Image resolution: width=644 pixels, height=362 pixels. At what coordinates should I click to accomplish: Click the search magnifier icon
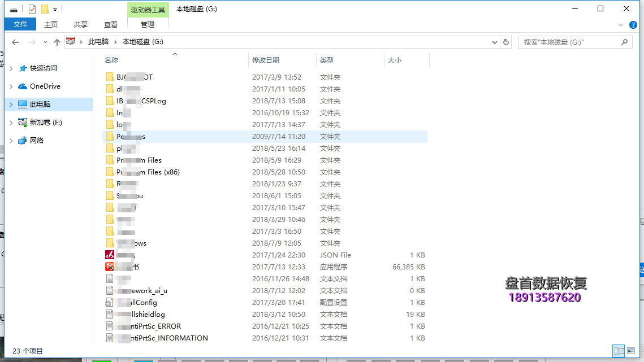pyautogui.click(x=625, y=42)
